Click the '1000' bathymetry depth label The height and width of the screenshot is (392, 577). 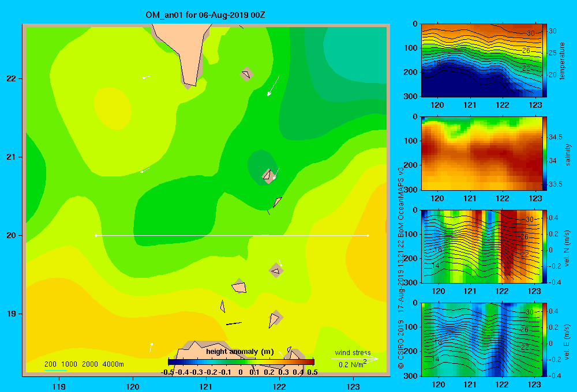[x=69, y=364]
